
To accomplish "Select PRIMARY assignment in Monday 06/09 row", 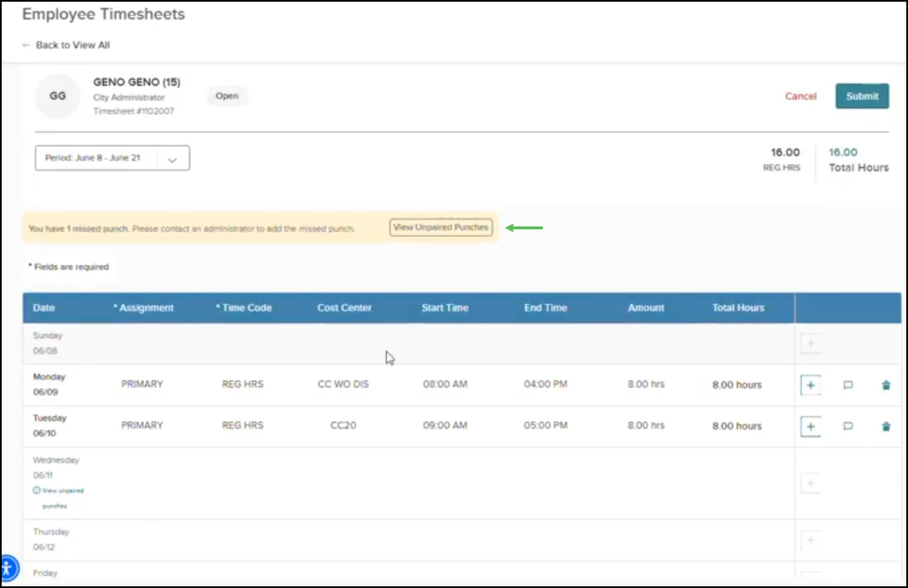I will click(x=142, y=384).
